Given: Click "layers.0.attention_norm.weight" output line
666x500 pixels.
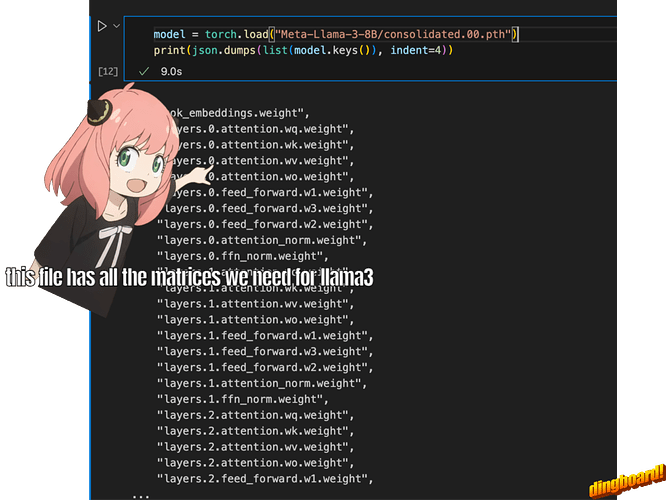Looking at the screenshot, I should tap(262, 240).
